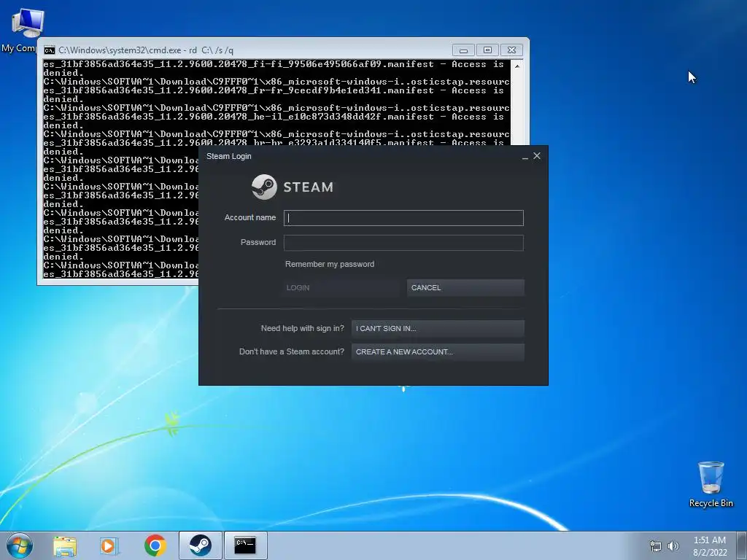This screenshot has height=560, width=747.
Task: Click the 'Don't have a Steam account?' label
Action: tap(292, 351)
